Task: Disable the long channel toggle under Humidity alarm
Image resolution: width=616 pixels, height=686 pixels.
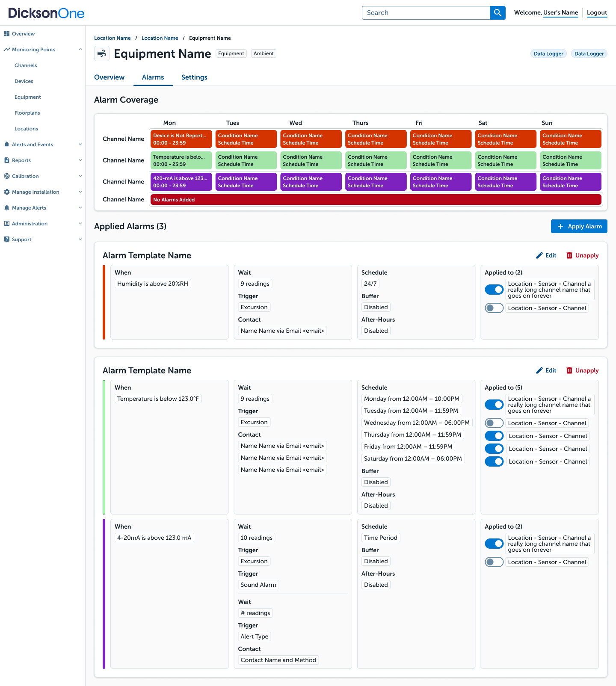Action: pyautogui.click(x=494, y=290)
